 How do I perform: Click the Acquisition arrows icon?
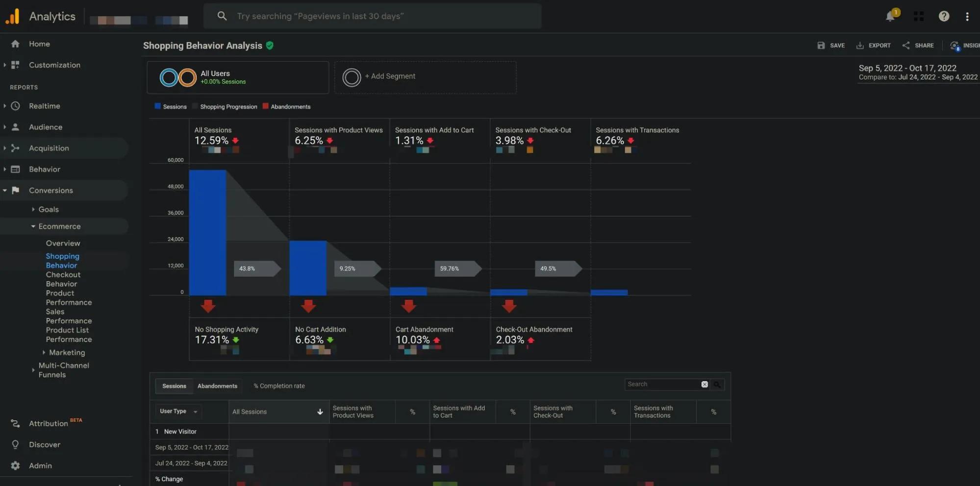pyautogui.click(x=15, y=148)
